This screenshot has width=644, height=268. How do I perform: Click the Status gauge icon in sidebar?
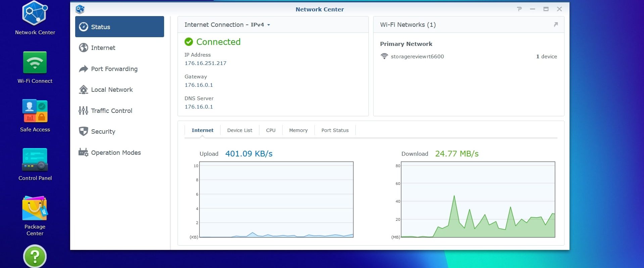[83, 27]
